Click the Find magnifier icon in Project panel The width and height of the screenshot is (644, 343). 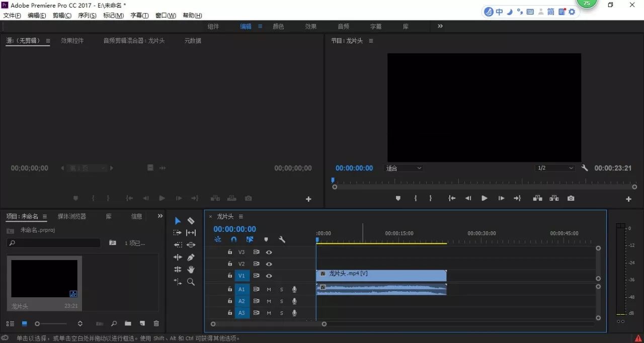point(114,323)
